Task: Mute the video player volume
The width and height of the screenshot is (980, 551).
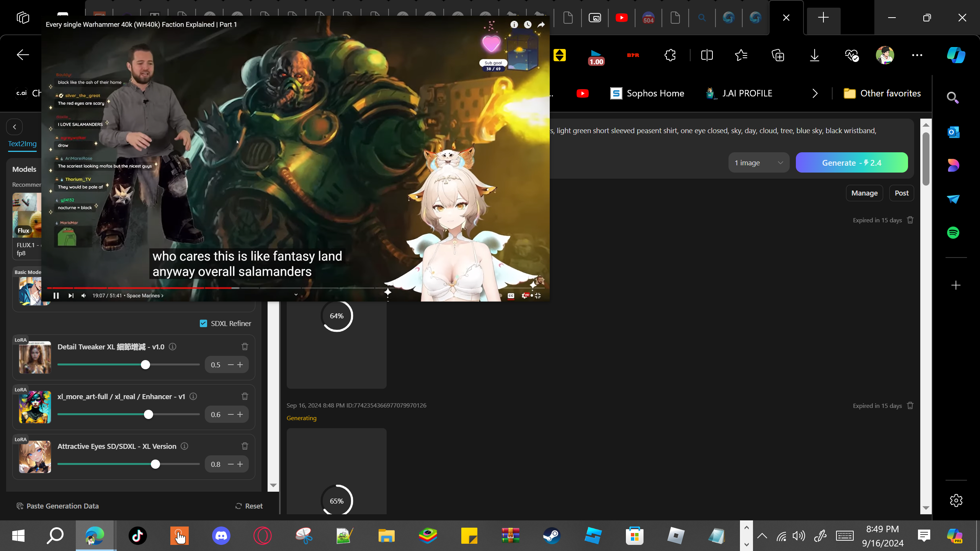Action: [x=84, y=295]
